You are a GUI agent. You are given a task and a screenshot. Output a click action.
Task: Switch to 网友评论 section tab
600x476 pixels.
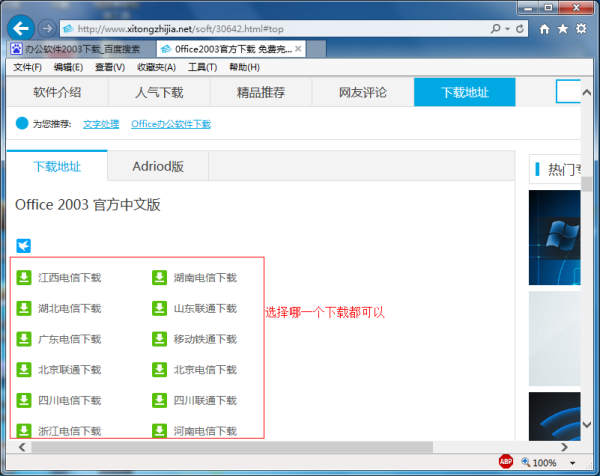363,92
